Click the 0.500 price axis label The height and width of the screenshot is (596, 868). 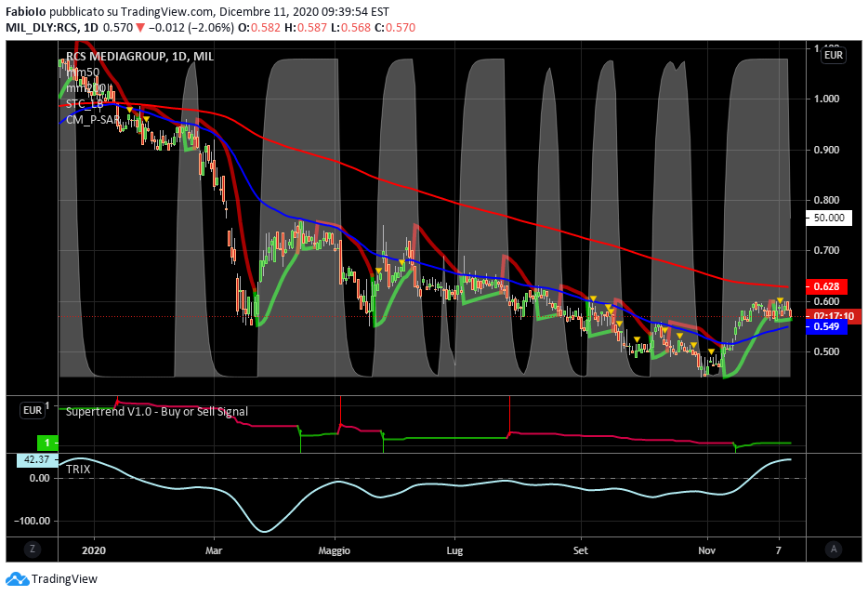pos(826,351)
